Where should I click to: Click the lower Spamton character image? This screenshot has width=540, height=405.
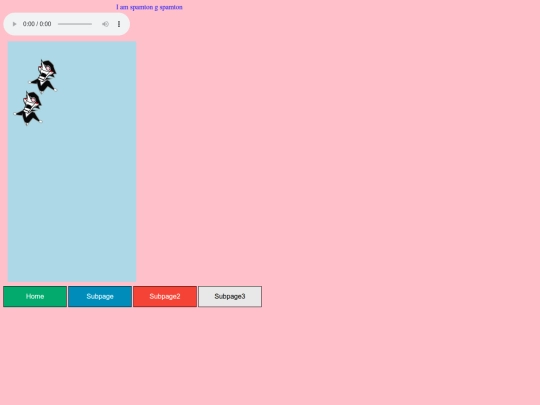coord(28,108)
